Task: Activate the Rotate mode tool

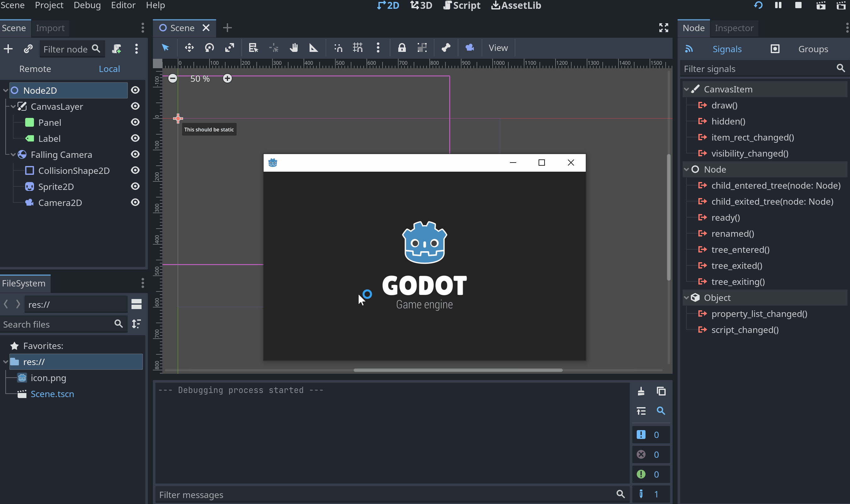Action: [209, 48]
